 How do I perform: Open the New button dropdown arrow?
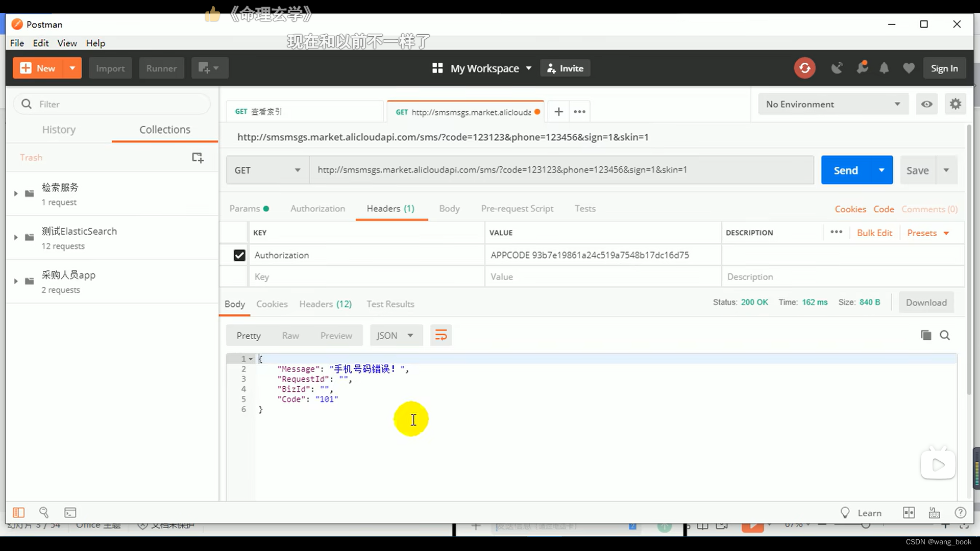(72, 68)
